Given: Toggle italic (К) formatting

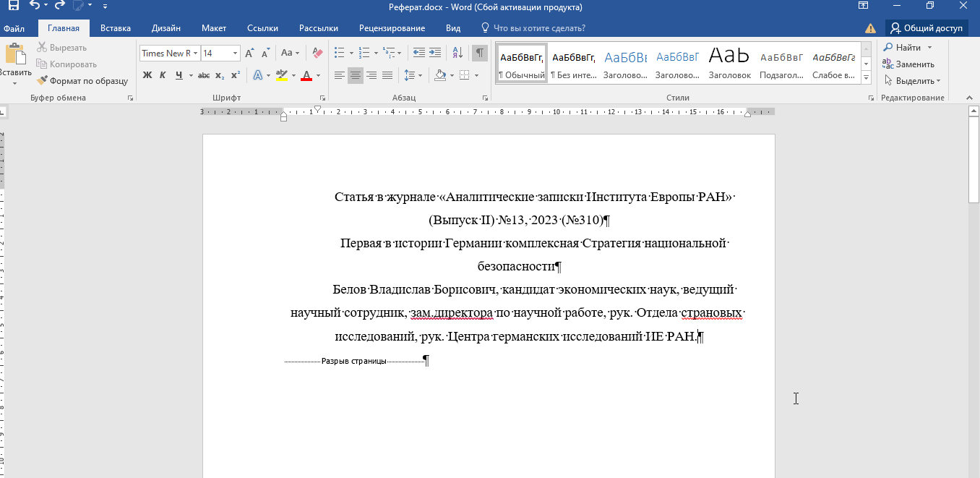Looking at the screenshot, I should 163,75.
